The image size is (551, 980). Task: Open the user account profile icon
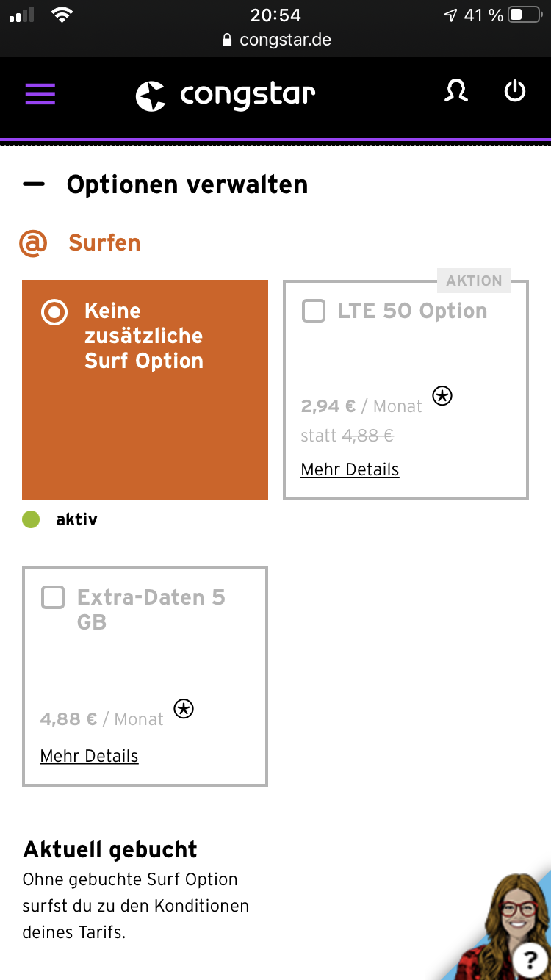[456, 92]
